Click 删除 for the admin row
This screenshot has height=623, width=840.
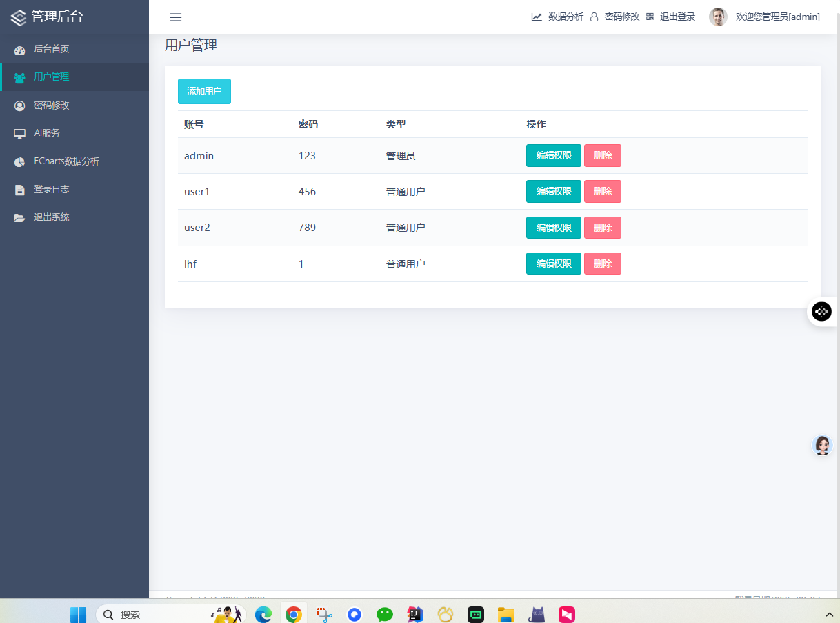[x=603, y=155]
